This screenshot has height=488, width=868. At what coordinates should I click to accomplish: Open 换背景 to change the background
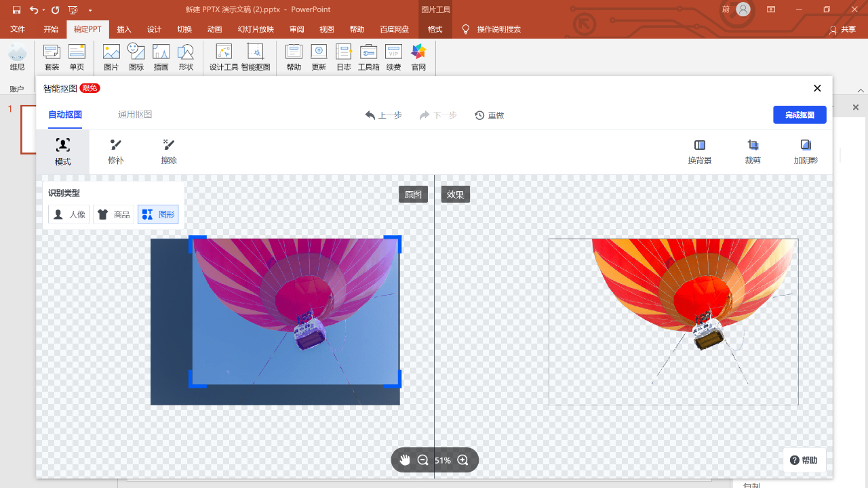699,150
